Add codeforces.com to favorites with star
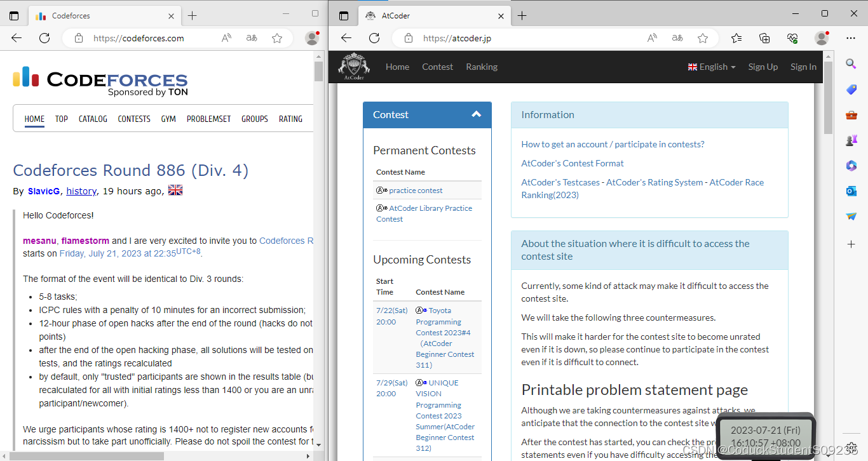868x461 pixels. tap(277, 38)
